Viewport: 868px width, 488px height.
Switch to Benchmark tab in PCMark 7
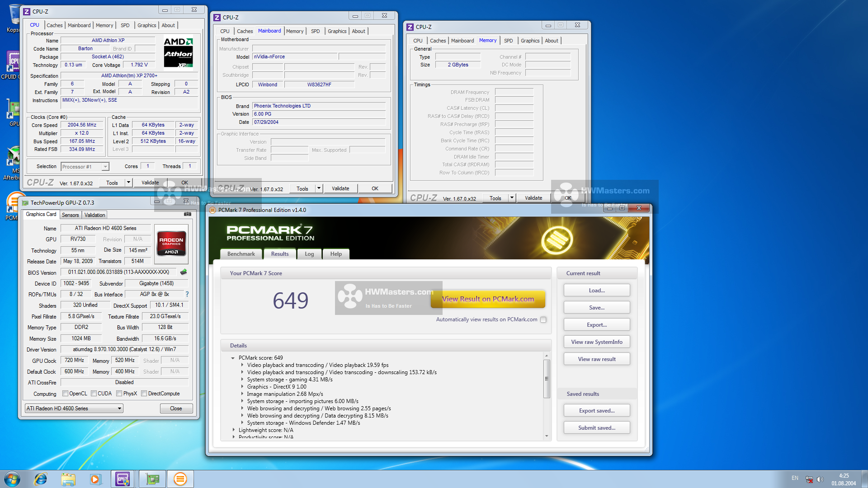(x=241, y=254)
